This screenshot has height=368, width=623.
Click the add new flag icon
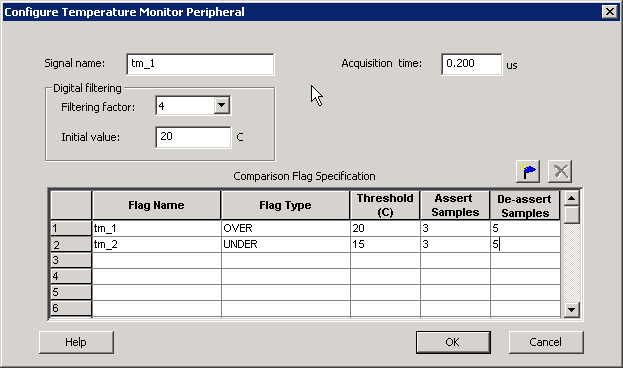point(528,172)
